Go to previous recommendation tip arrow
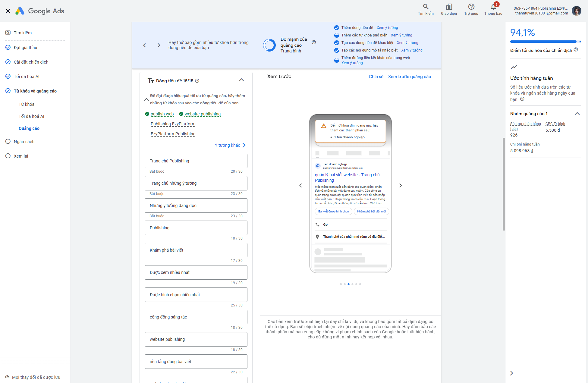 (x=144, y=45)
